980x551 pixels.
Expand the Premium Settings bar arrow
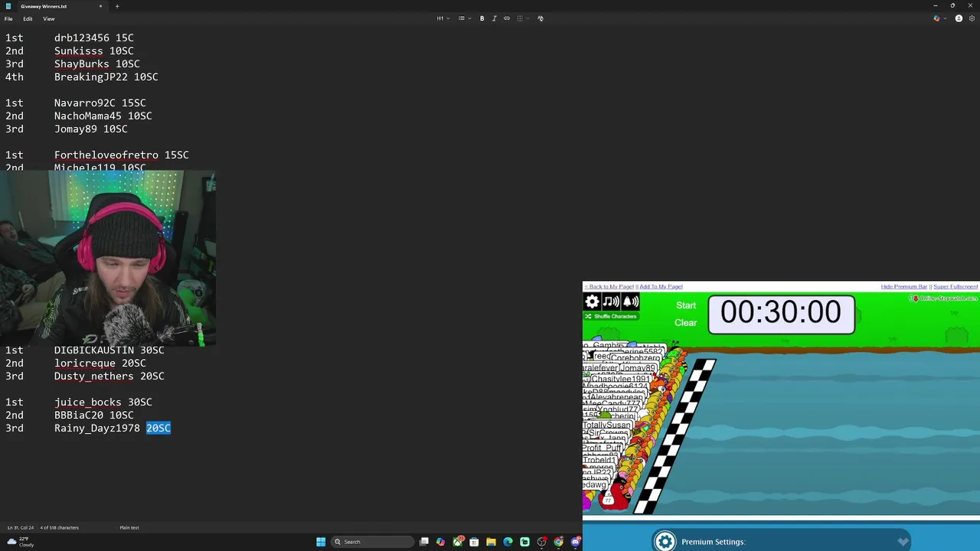[903, 542]
